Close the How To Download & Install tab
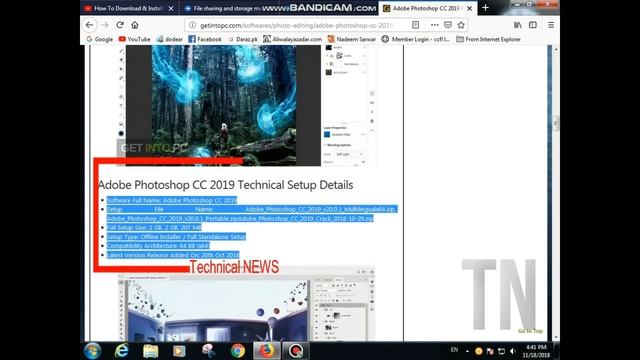 [x=171, y=8]
